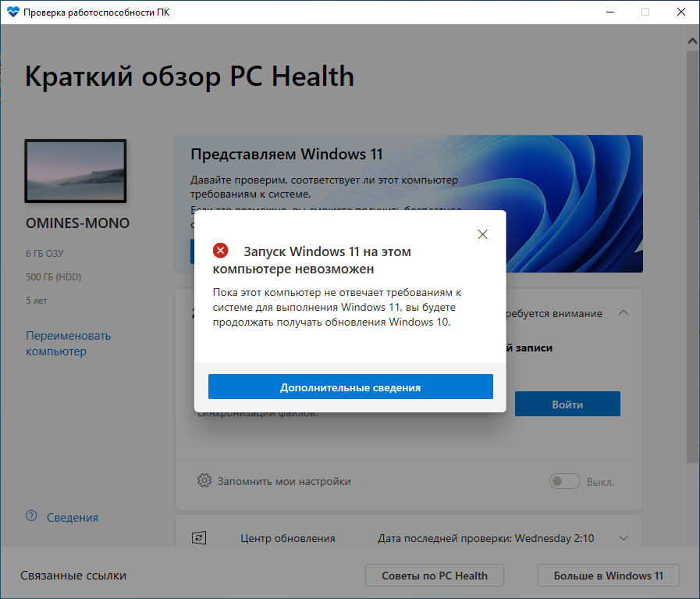This screenshot has height=599, width=700.
Task: Click the Центр обновления refresh icon
Action: (x=199, y=538)
